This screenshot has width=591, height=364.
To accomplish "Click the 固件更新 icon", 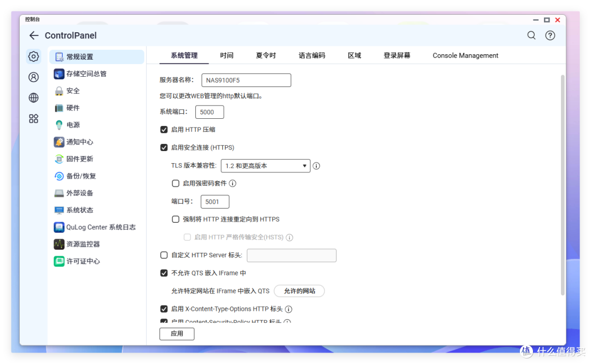I will (59, 159).
